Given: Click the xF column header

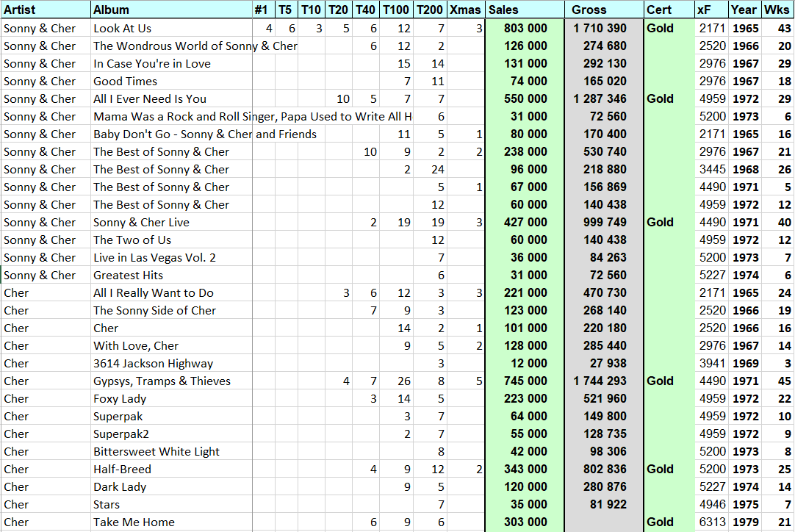Looking at the screenshot, I should click(x=711, y=10).
